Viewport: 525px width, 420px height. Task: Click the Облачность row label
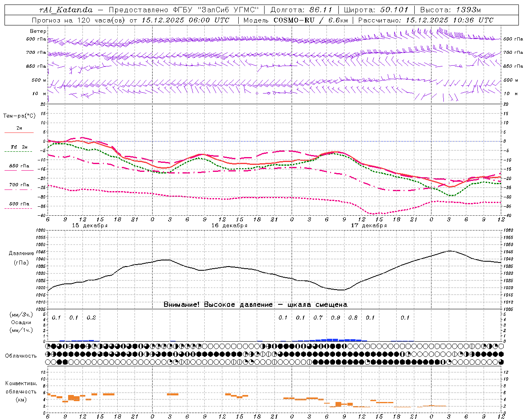click(x=21, y=356)
